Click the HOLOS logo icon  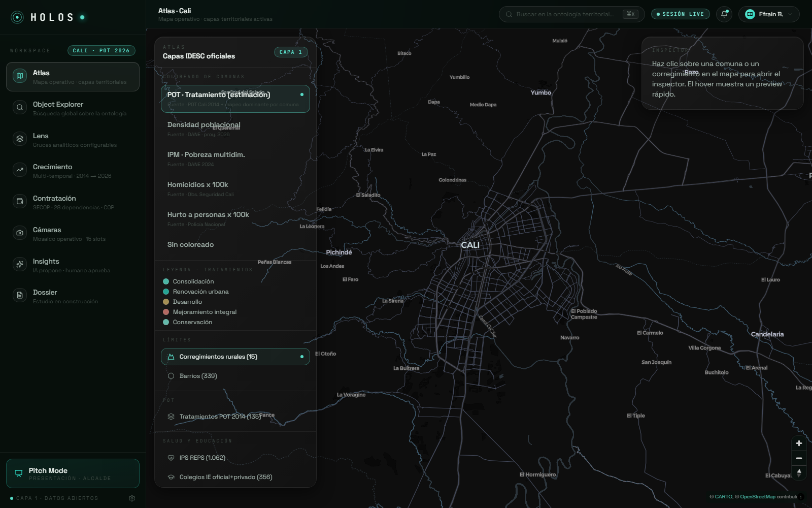(17, 17)
